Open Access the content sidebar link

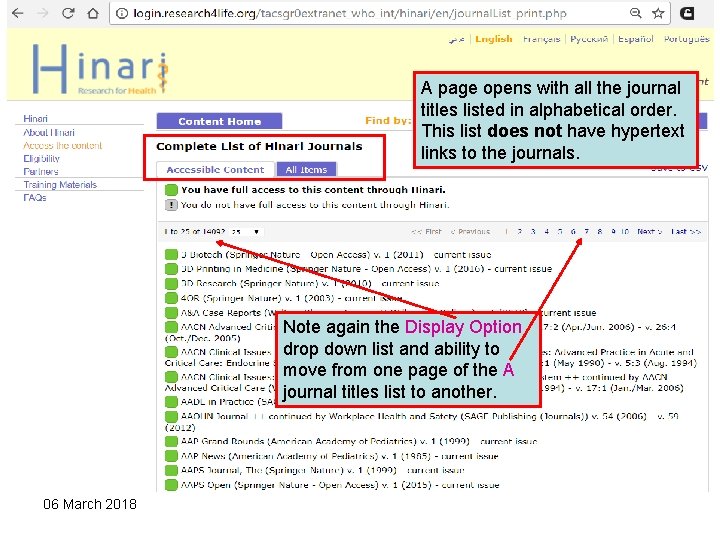coord(62,145)
